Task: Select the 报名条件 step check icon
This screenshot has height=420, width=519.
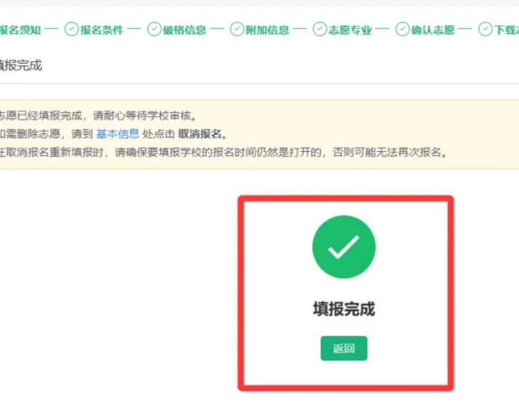Action: (x=71, y=29)
